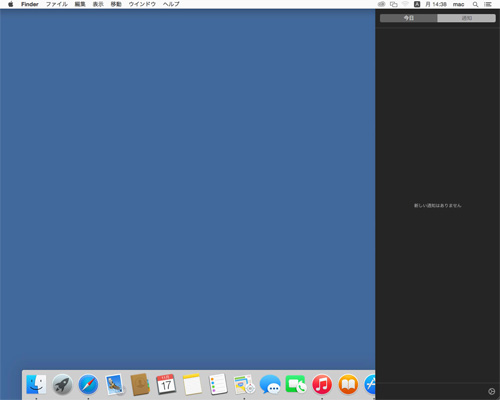Open display mirroring menu bar icon
Image resolution: width=500 pixels, height=400 pixels.
coord(394,4)
